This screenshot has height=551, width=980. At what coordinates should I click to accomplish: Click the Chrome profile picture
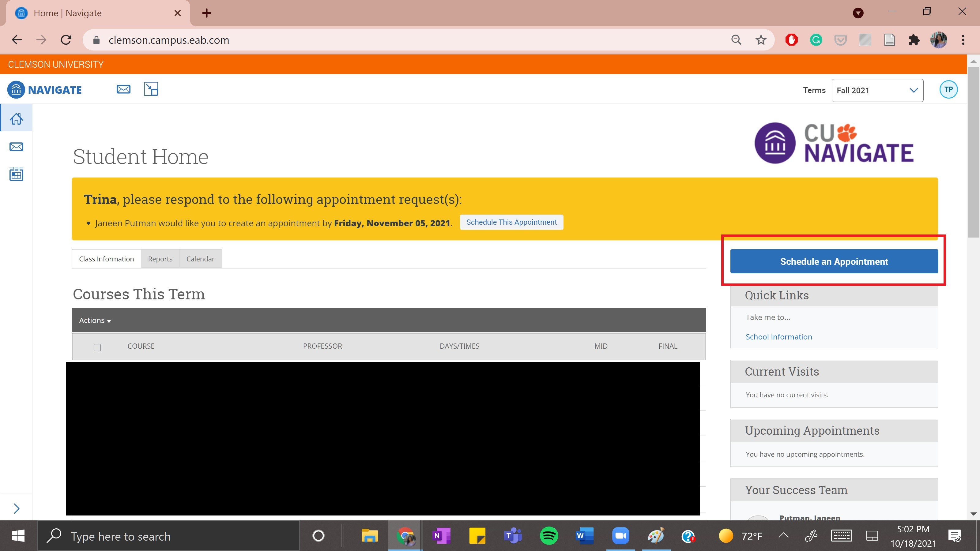tap(938, 40)
